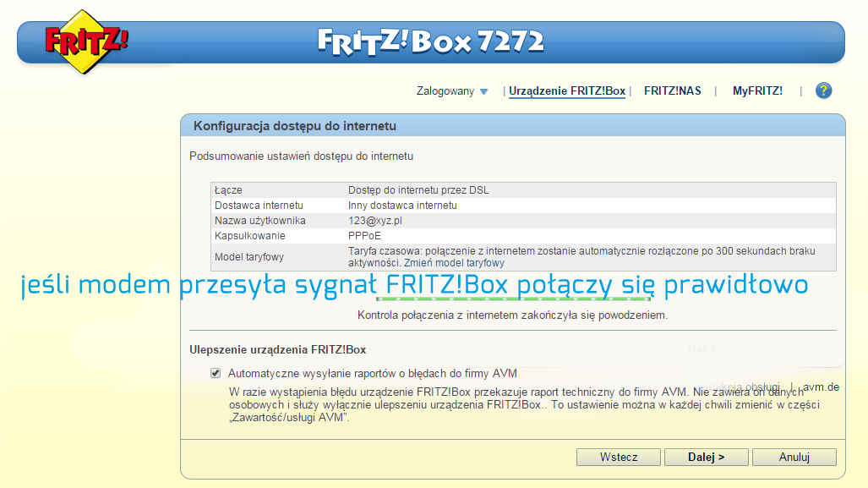This screenshot has height=488, width=868.
Task: Click the Łącze row label
Action: (x=229, y=190)
